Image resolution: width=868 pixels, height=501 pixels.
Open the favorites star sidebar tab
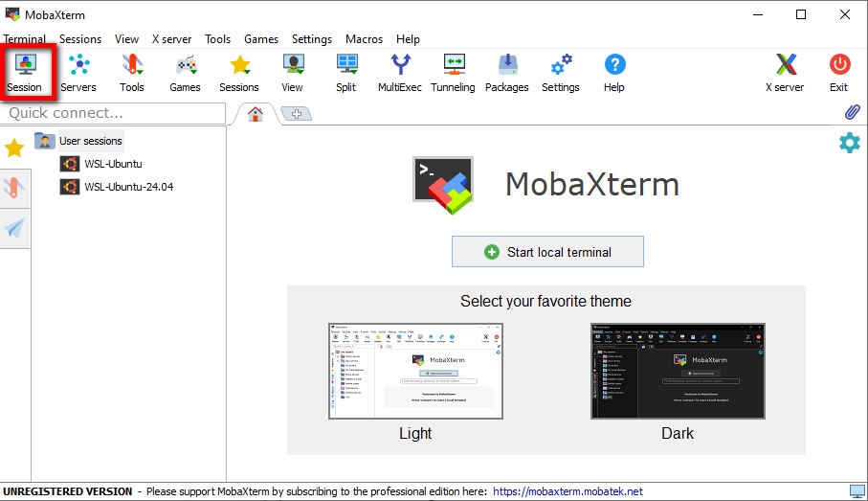(14, 148)
